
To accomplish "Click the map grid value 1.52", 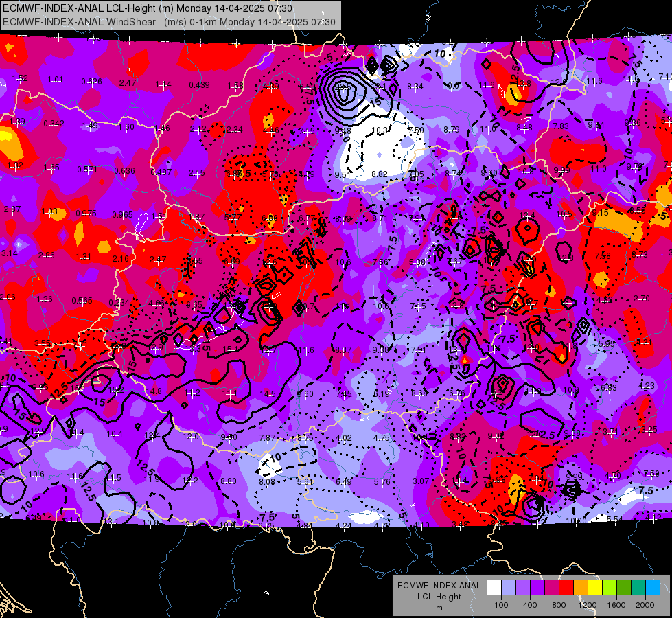I will click(20, 78).
